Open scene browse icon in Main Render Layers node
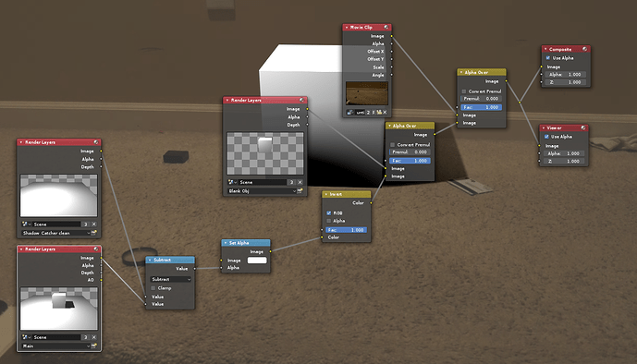This screenshot has width=637, height=364. (x=27, y=337)
